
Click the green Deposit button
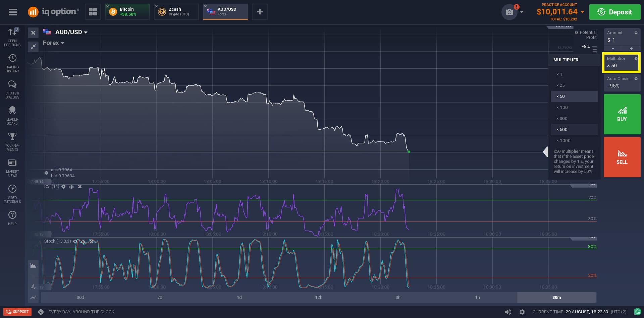pos(615,12)
